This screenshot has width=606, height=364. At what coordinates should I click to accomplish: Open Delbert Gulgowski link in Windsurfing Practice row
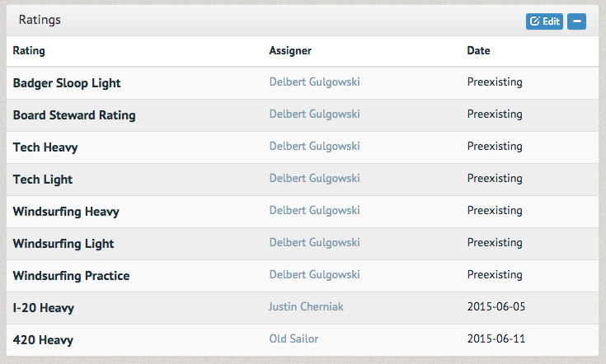(315, 274)
